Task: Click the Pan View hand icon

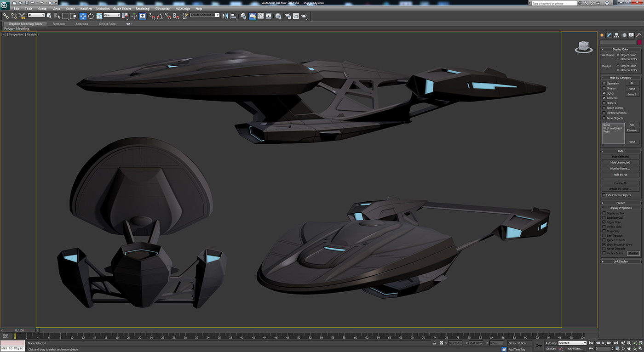Action: [x=628, y=348]
